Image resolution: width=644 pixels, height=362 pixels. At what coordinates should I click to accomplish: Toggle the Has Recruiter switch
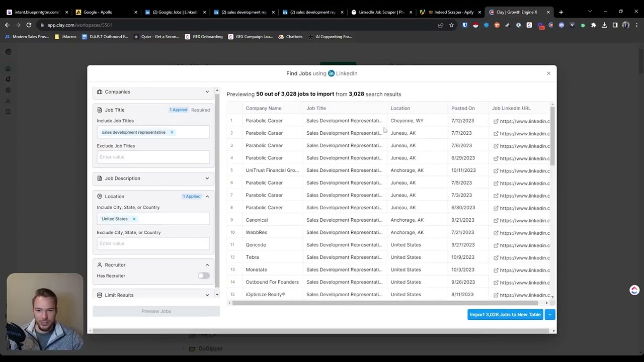(x=203, y=276)
